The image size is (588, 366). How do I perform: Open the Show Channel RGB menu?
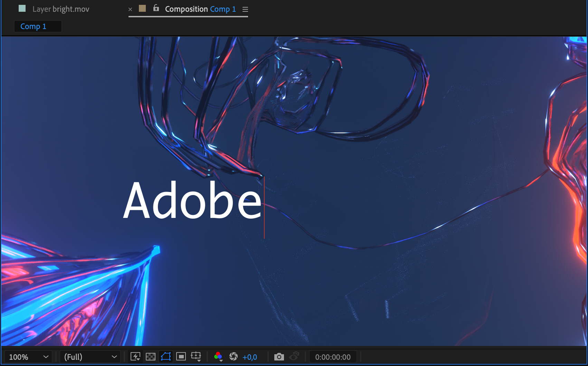(x=218, y=357)
